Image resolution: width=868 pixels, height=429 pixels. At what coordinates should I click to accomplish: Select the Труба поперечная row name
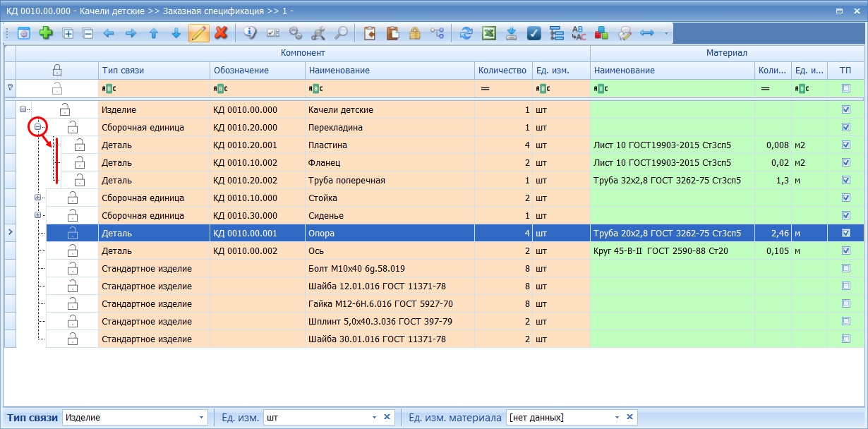(347, 181)
